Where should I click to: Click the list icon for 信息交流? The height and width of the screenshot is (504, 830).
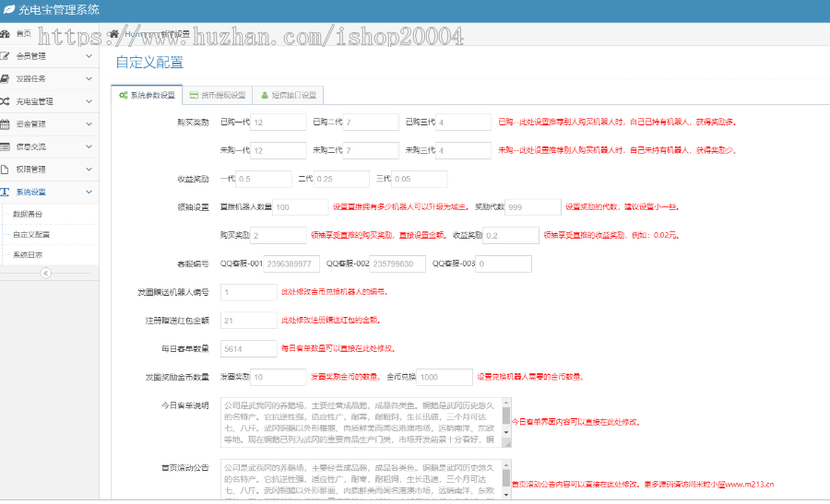click(5, 147)
